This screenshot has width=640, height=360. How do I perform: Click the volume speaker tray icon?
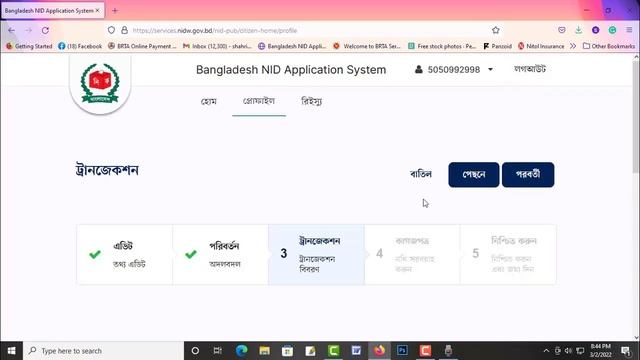(568, 351)
